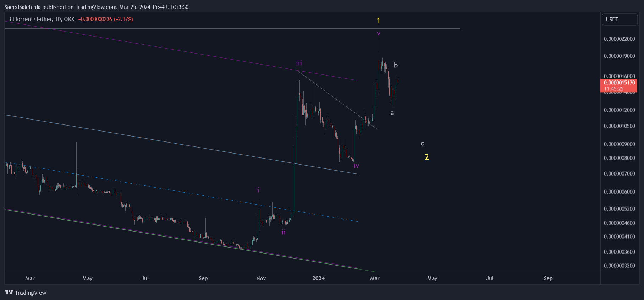This screenshot has height=300, width=644.
Task: Click the purple wave label v
Action: [x=379, y=34]
